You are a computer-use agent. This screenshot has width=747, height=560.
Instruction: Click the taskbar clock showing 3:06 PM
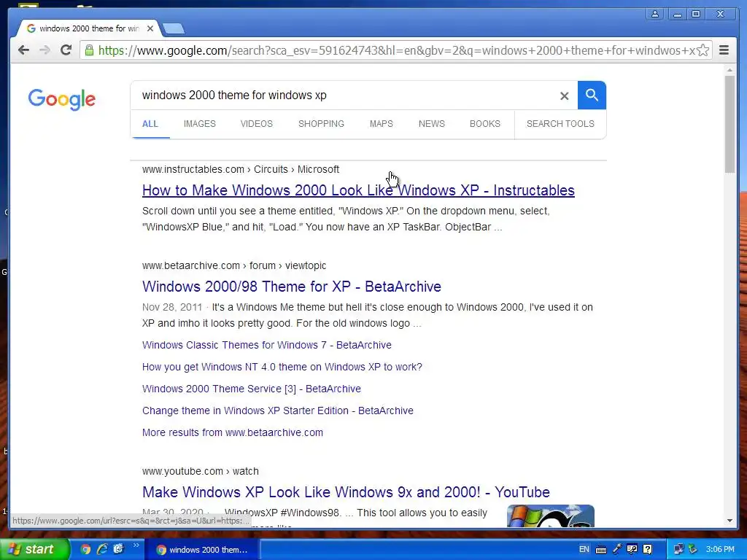(720, 549)
